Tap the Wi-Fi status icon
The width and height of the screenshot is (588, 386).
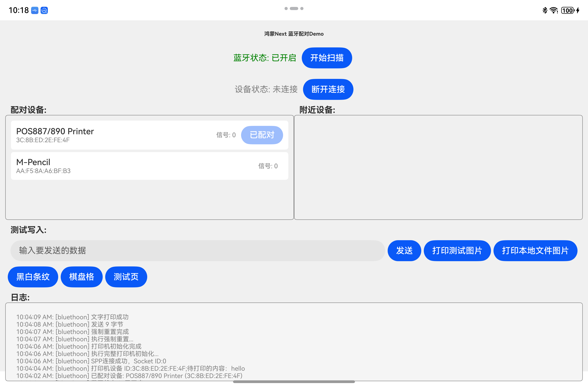[554, 10]
